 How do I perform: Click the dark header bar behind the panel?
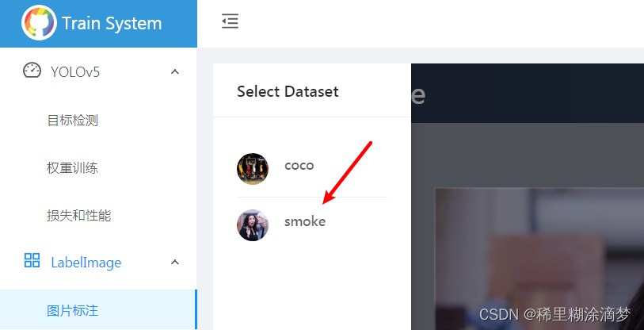(x=528, y=93)
